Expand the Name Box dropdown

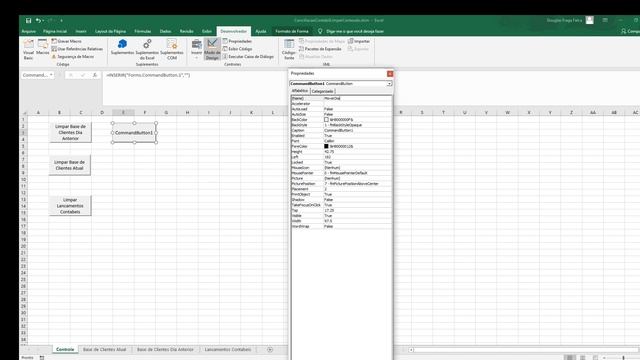click(x=51, y=75)
